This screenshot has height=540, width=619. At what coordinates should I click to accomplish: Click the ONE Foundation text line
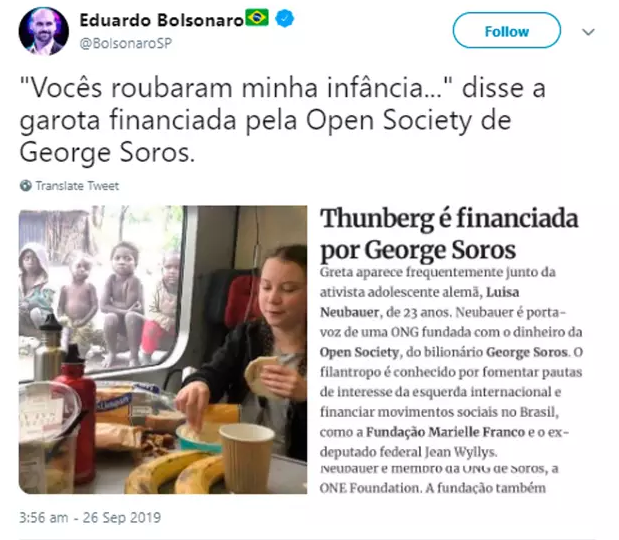[433, 488]
